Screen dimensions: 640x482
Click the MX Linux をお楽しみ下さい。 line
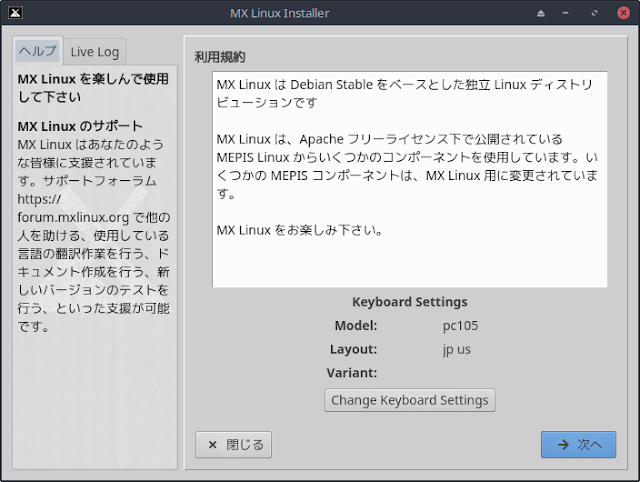tap(300, 230)
